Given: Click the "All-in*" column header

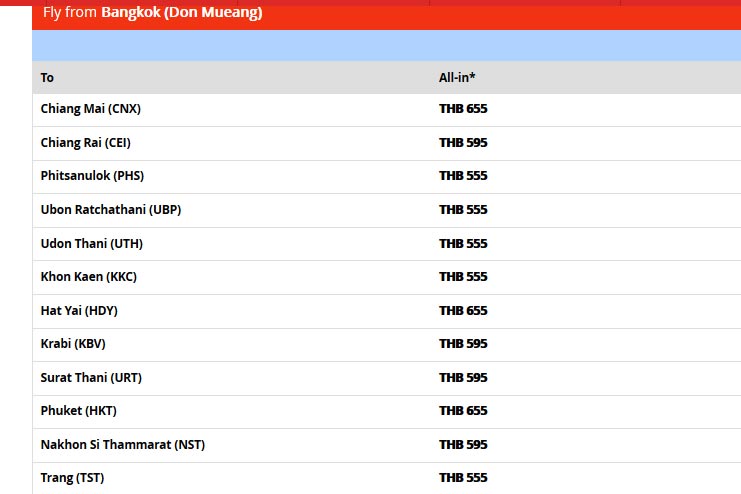Looking at the screenshot, I should coord(457,78).
